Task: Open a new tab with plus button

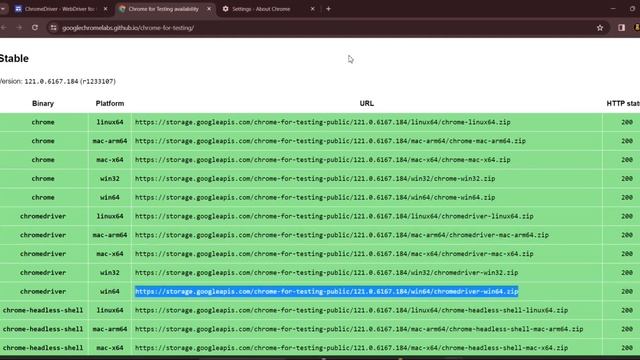Action: coord(328,9)
